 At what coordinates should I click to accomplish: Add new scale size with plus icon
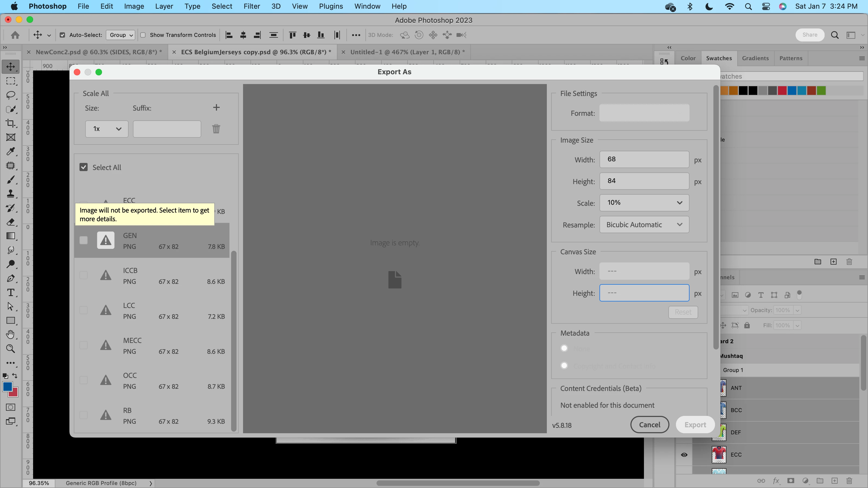[x=216, y=107]
